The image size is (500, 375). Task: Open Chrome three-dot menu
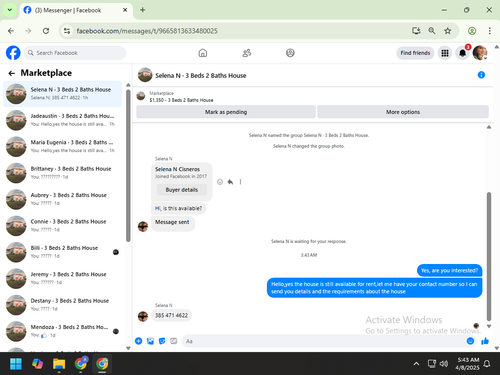(x=489, y=31)
